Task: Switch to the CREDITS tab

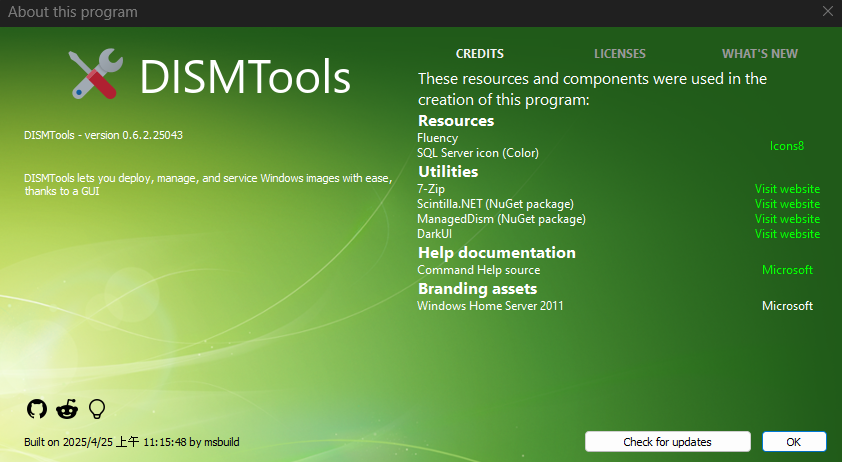Action: pyautogui.click(x=480, y=54)
